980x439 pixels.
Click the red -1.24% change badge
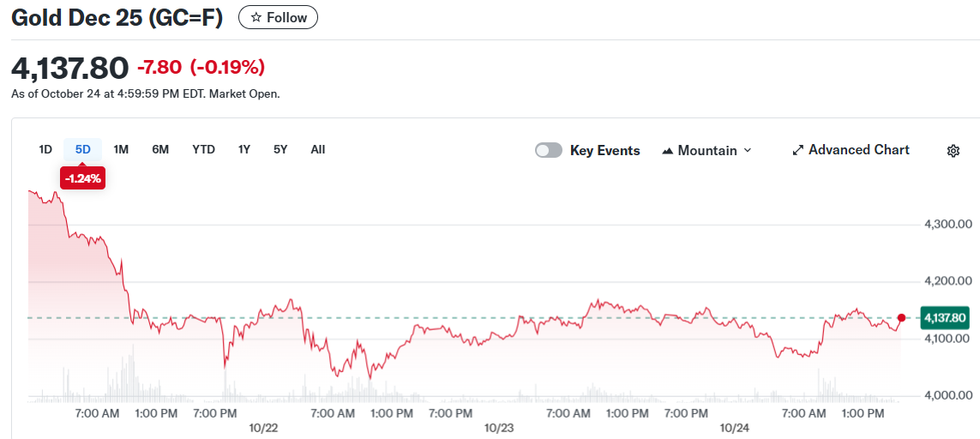82,178
